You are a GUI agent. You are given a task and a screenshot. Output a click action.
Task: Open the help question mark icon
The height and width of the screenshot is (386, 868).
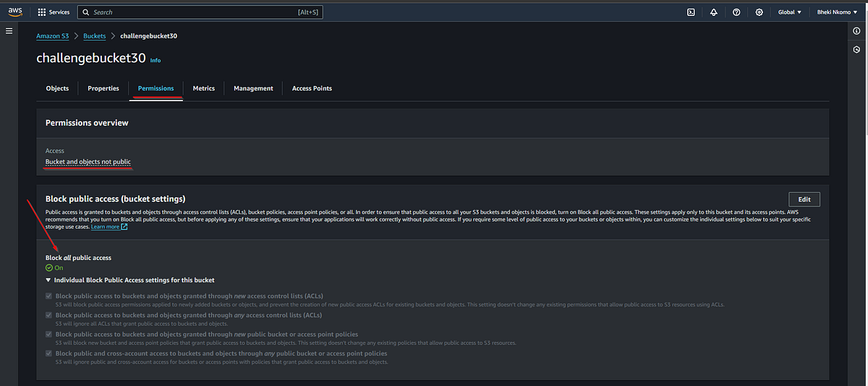[x=736, y=12]
